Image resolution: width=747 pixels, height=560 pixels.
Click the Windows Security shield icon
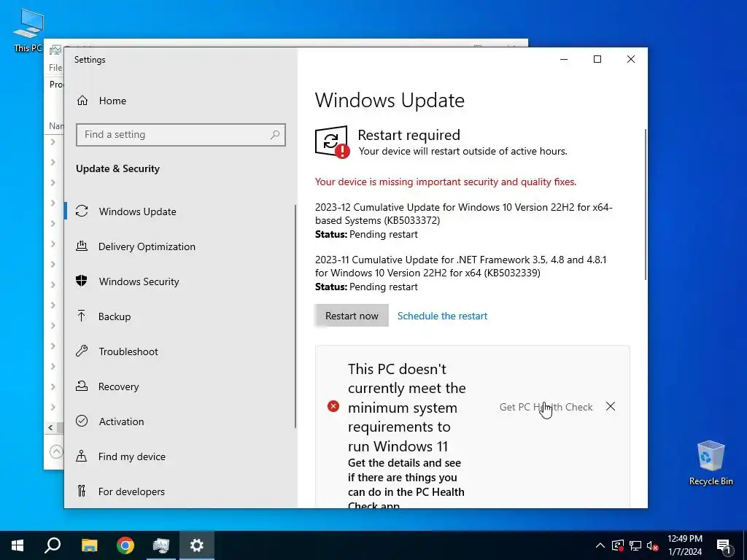pyautogui.click(x=82, y=281)
